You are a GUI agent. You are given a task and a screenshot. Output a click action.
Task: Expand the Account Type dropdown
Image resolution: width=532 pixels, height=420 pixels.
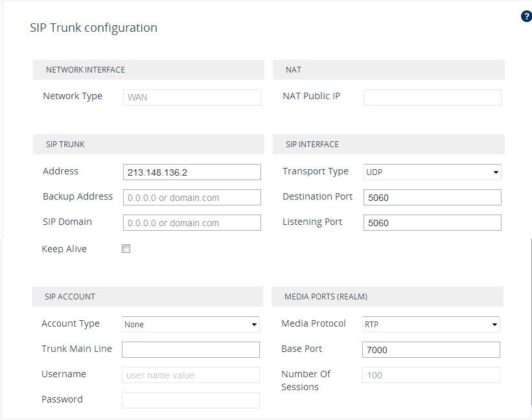191,324
